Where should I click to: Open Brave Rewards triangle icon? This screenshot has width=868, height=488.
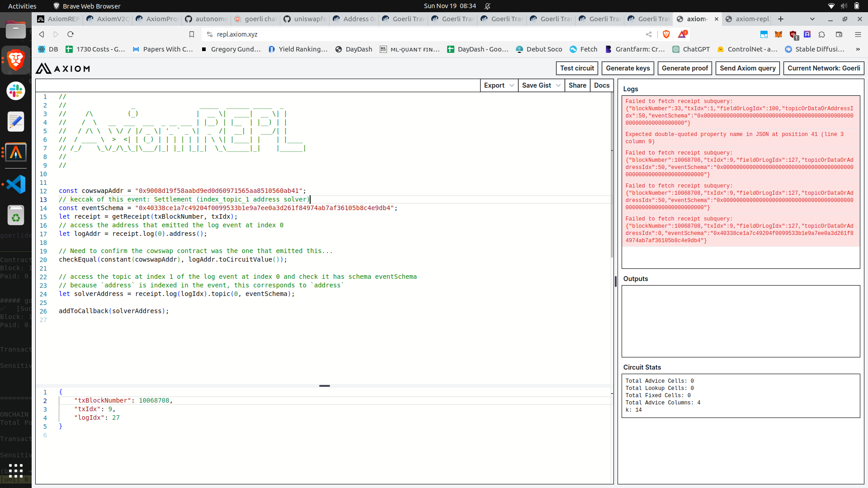tap(682, 34)
